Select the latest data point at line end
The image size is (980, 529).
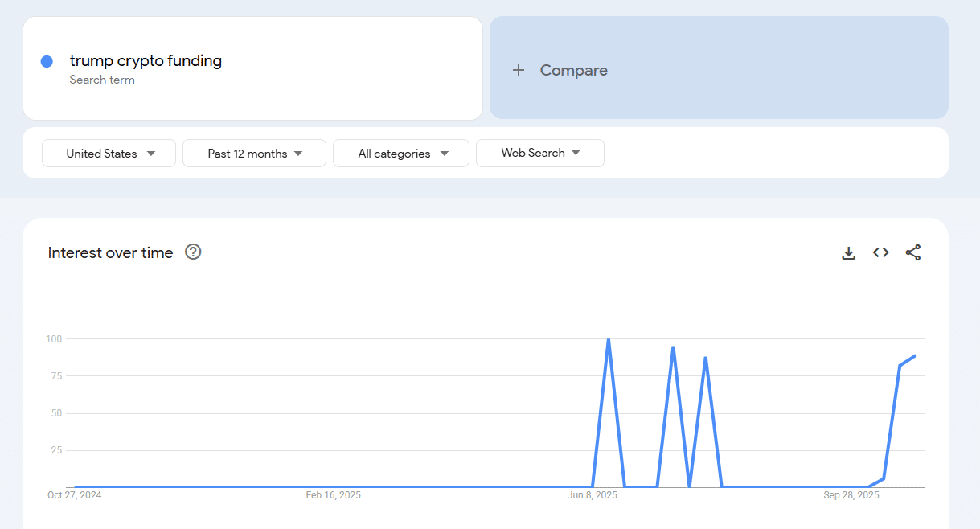click(915, 355)
